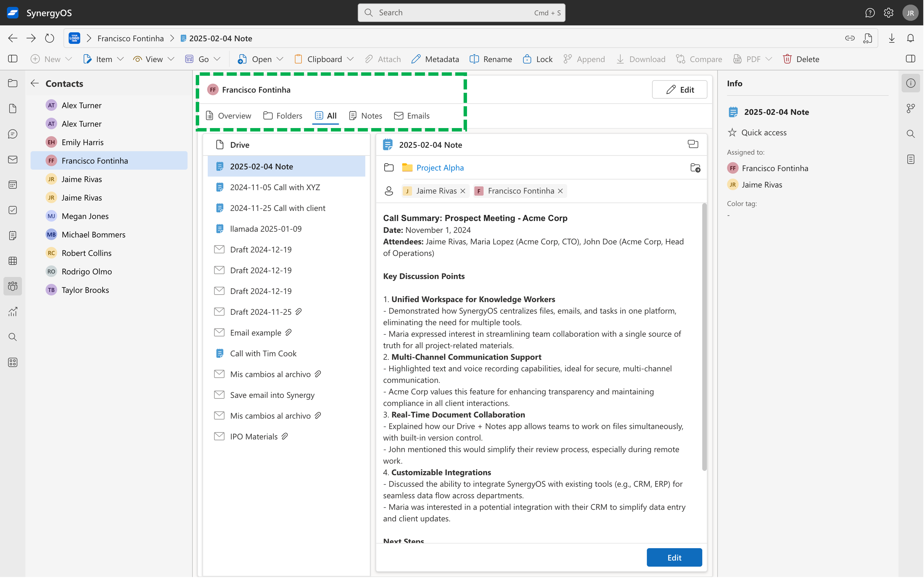Open the Project Alpha folder link

(x=440, y=167)
